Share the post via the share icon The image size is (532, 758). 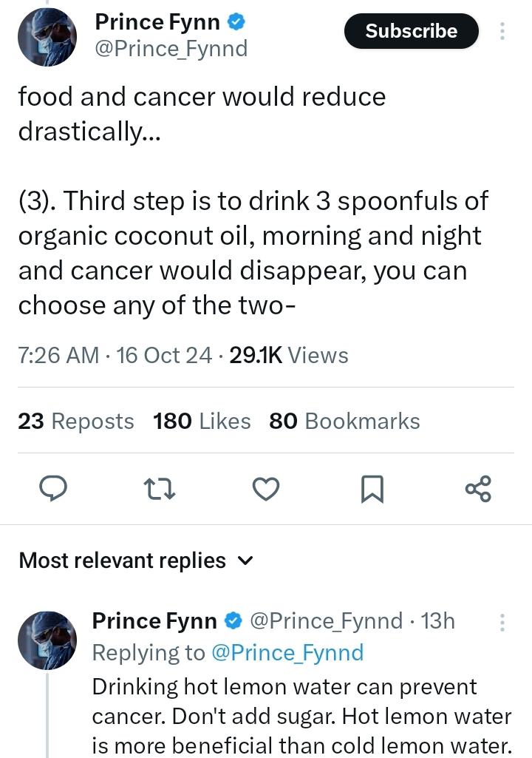[478, 489]
